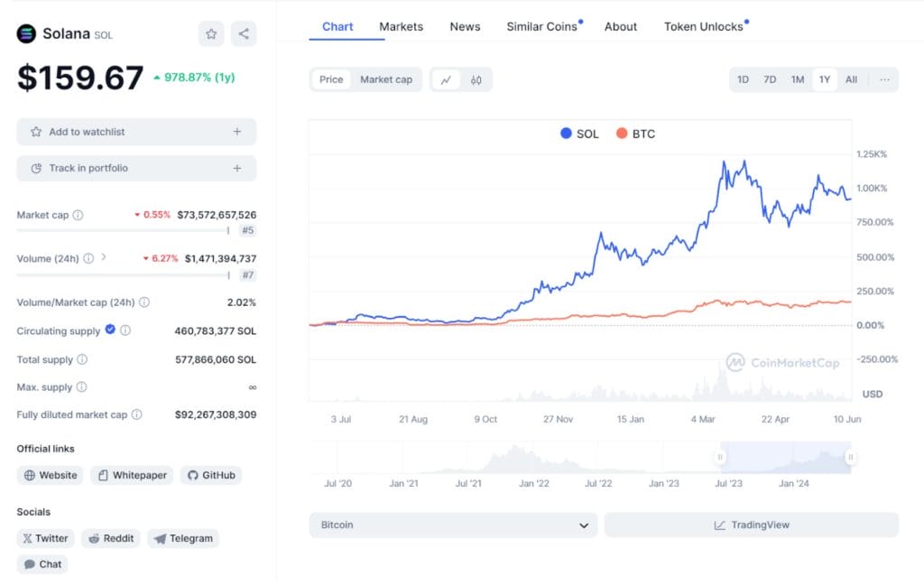Open the Market cap info icon
The height and width of the screenshot is (585, 924).
[78, 215]
